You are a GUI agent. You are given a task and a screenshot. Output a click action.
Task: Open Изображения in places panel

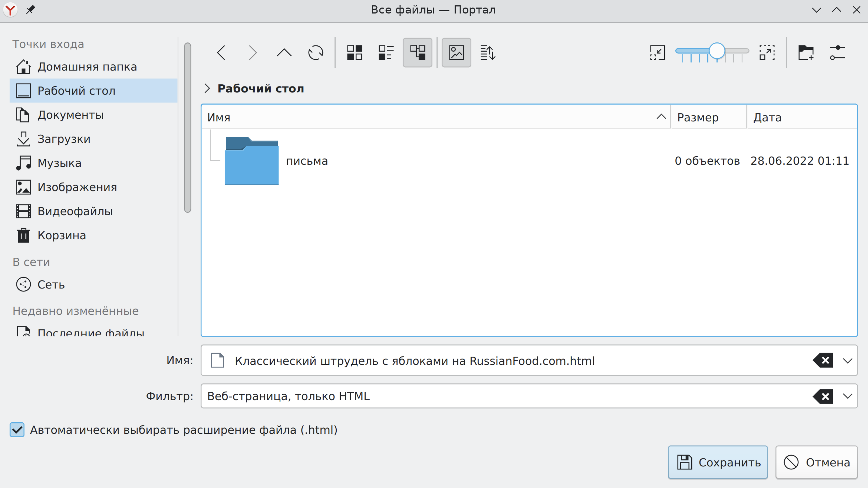[x=93, y=187]
